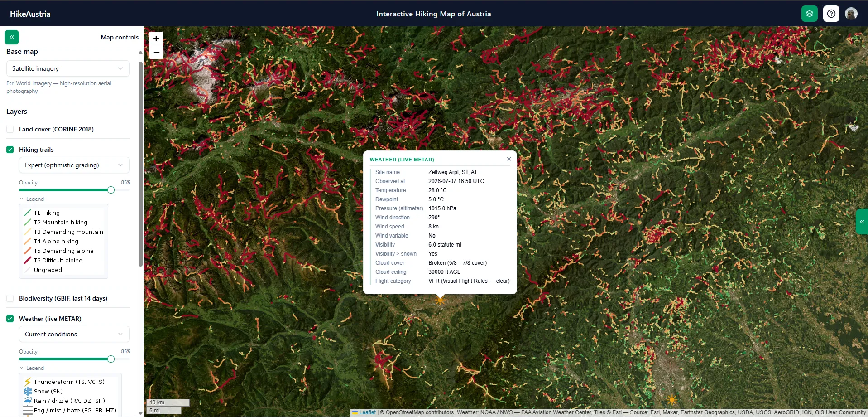Click the T6 Difficult alpine legend swatch
Screen dimensions: 868x417
[x=28, y=260]
